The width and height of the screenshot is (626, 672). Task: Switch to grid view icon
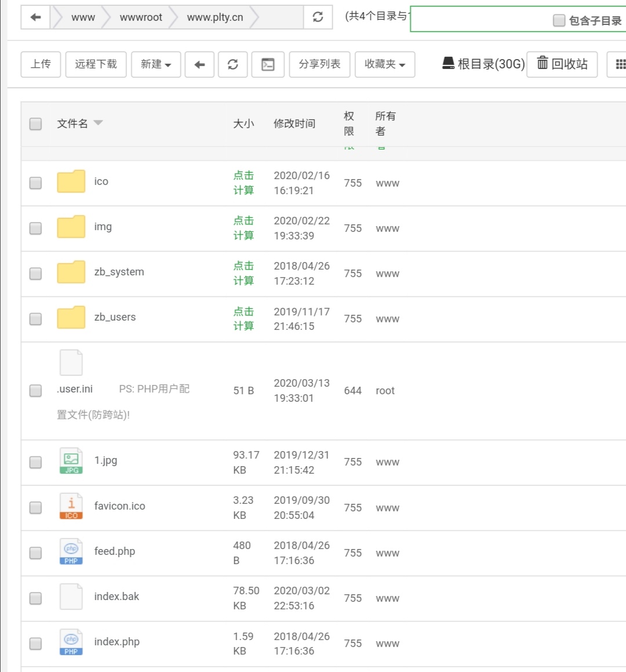(x=619, y=64)
